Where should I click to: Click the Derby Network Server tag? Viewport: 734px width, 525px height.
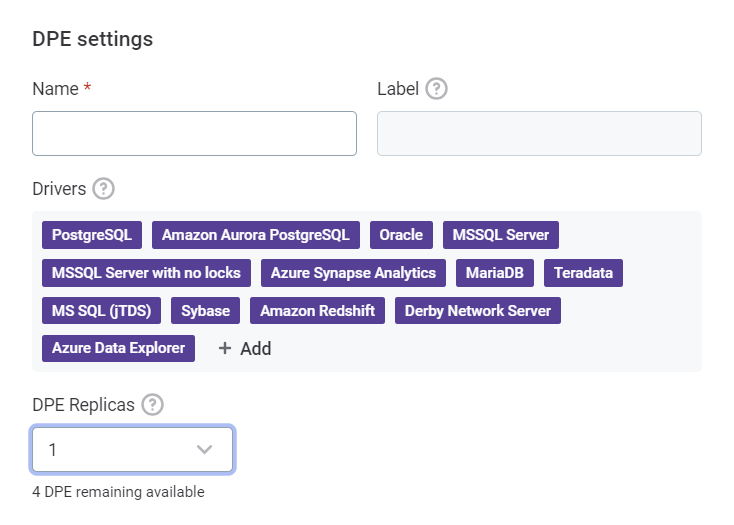[x=477, y=311]
